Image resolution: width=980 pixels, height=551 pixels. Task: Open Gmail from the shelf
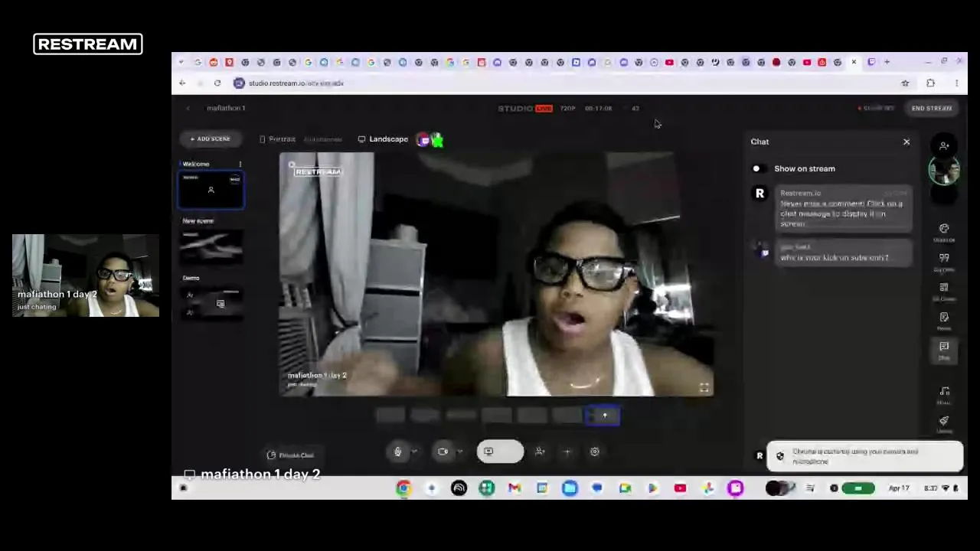tap(514, 488)
